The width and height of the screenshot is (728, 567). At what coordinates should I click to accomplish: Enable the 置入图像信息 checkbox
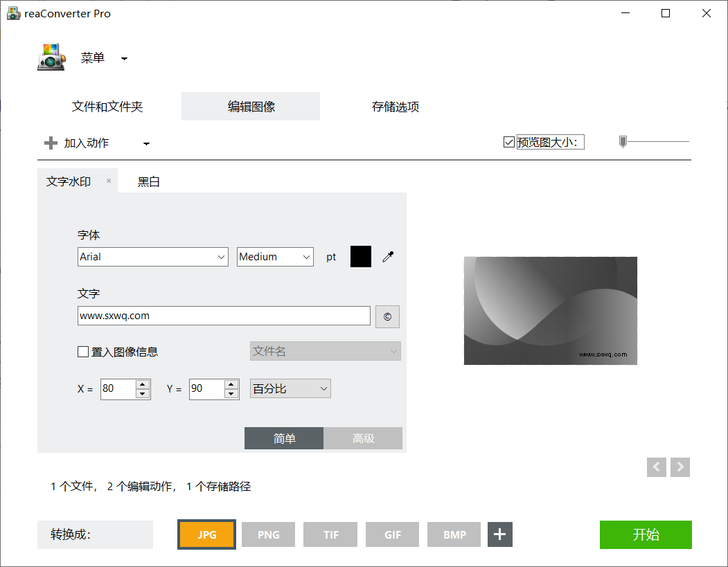(x=83, y=352)
